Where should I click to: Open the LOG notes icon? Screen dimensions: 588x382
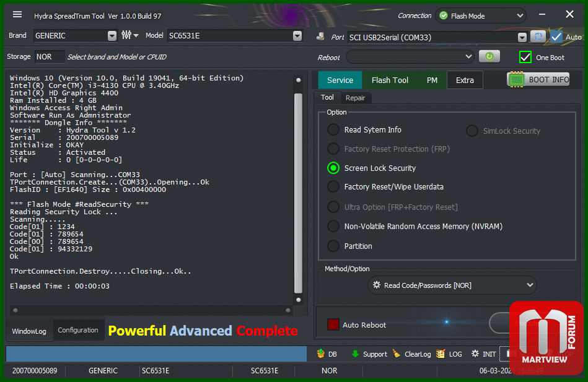[441, 354]
